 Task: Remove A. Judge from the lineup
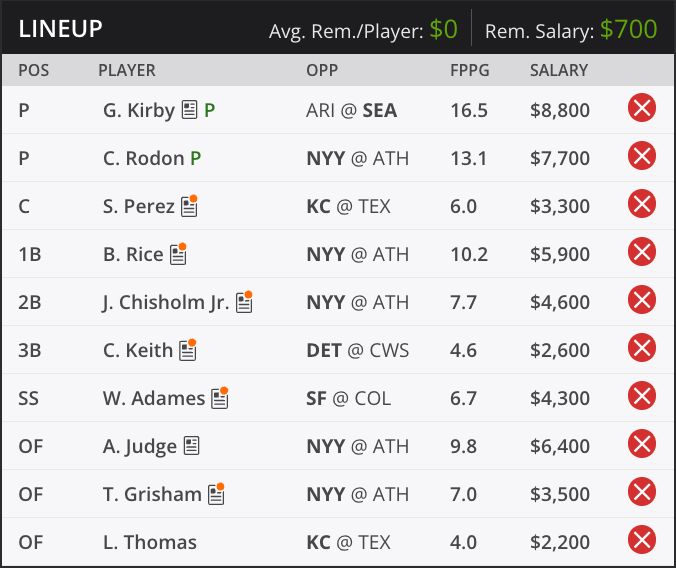pyautogui.click(x=642, y=444)
